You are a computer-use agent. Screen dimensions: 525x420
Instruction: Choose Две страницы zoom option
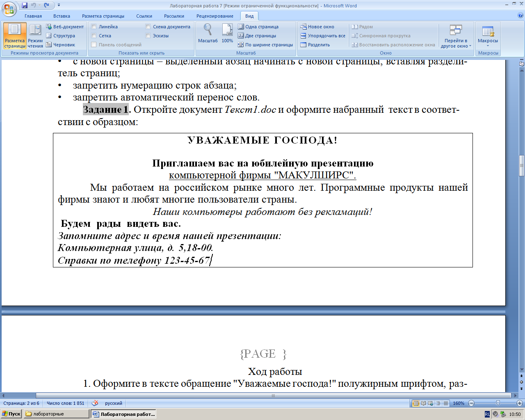257,36
